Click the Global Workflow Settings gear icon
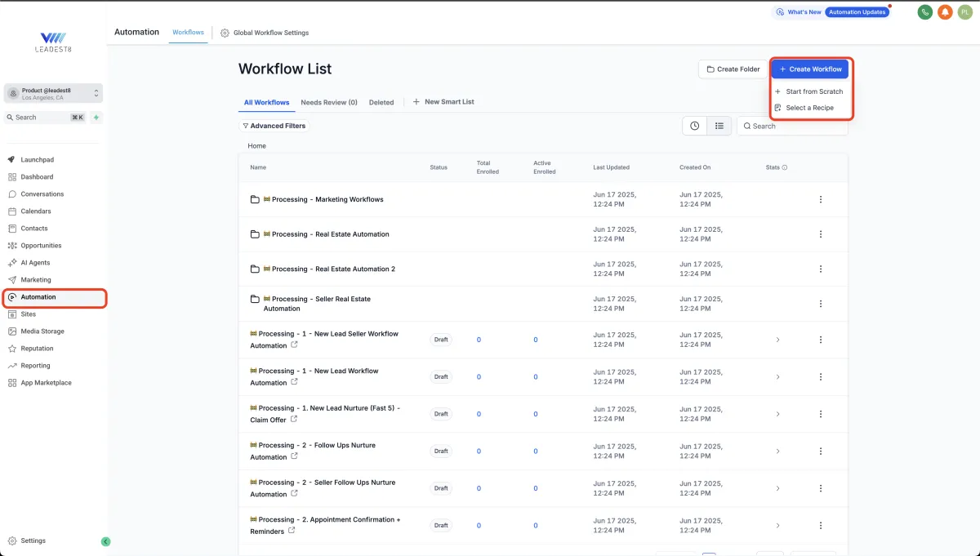Screen dimensions: 980x556 pyautogui.click(x=225, y=33)
